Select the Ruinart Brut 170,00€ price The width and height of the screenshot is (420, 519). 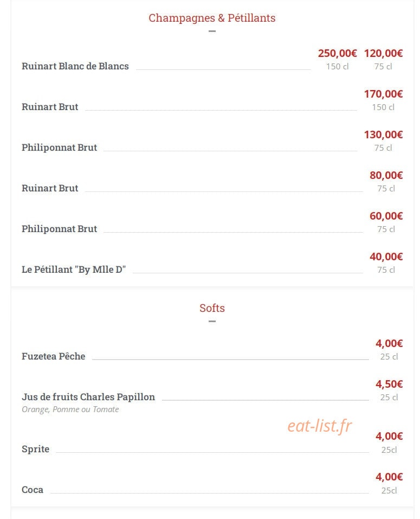click(x=383, y=94)
